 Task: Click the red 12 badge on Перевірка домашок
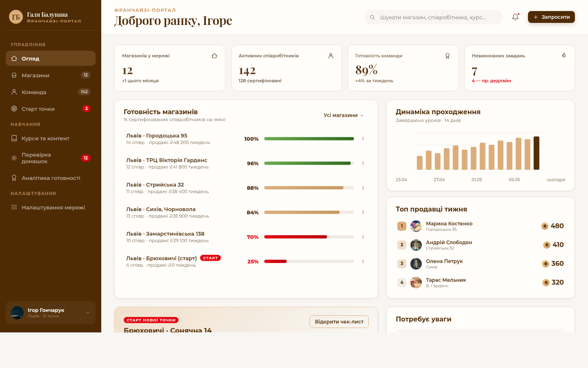tap(86, 158)
